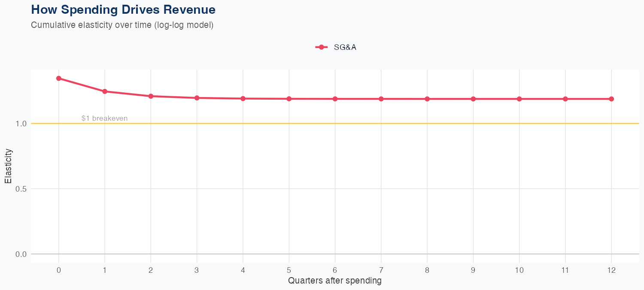Select the data point at quarter 11
This screenshot has height=290, width=644.
tap(565, 99)
